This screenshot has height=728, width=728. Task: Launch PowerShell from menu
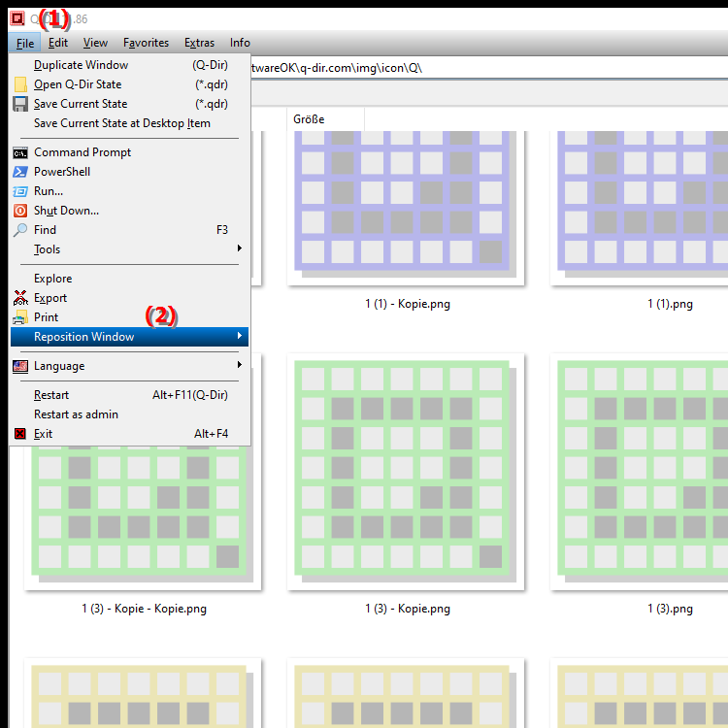coord(129,172)
